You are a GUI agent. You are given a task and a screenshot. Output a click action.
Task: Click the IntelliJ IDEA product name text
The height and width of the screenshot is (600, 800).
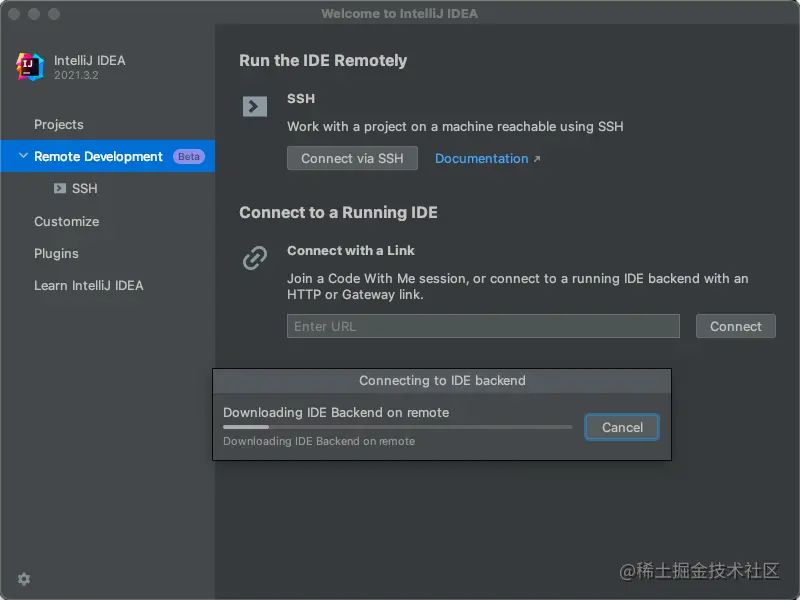90,60
